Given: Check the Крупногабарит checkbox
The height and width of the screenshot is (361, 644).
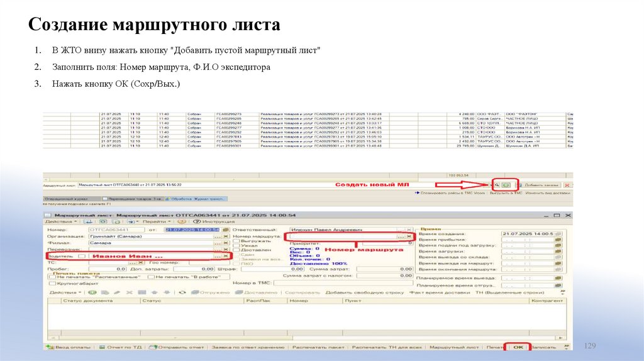Looking at the screenshot, I should [x=52, y=284].
